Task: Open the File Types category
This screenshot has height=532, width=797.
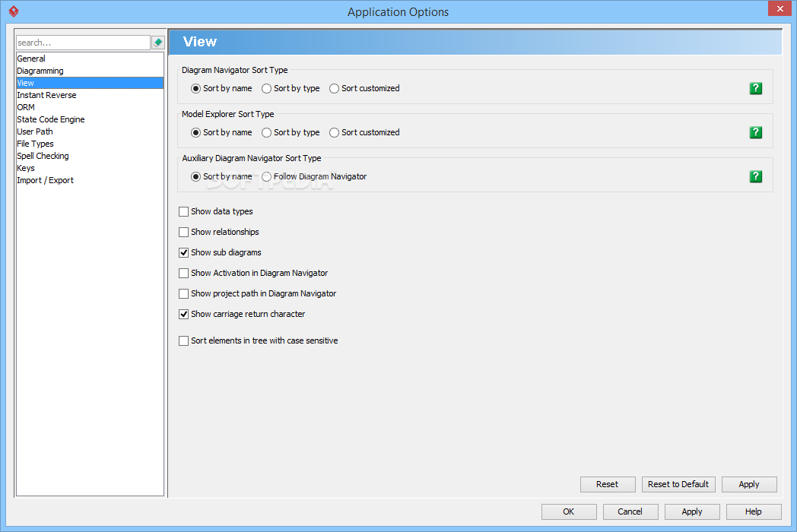Action: click(x=90, y=144)
